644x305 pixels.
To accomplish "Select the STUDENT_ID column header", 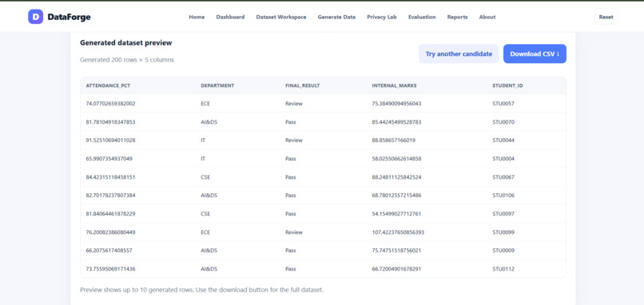I will tap(507, 85).
